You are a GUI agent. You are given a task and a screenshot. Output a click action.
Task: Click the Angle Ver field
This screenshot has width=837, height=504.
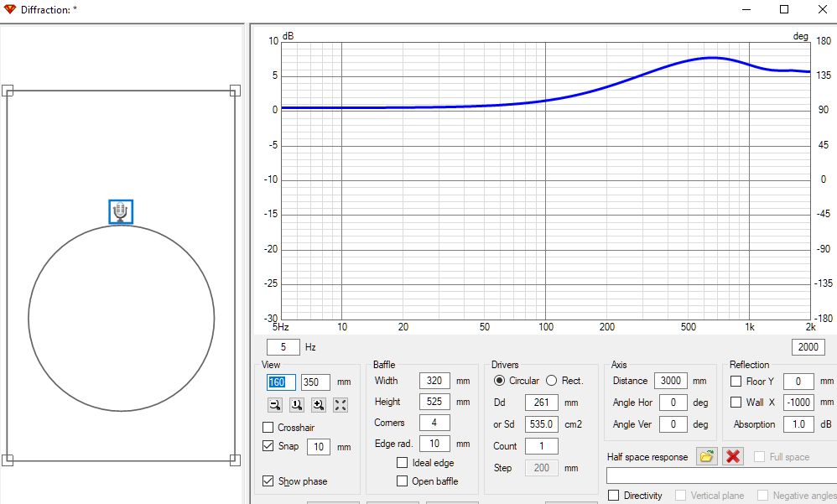pos(673,424)
